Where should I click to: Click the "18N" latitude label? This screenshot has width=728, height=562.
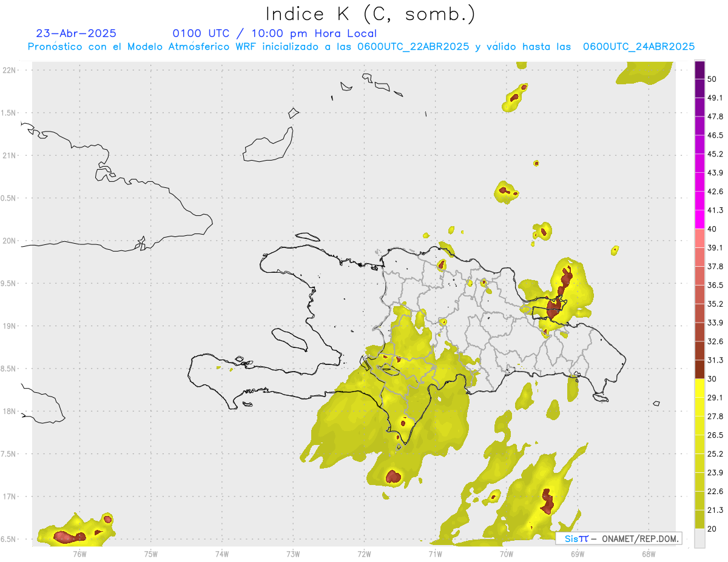click(x=9, y=412)
